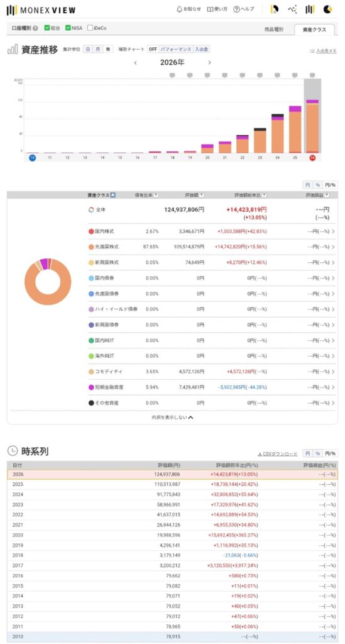Viewport: 345px width, 644px height.
Task: Switch asset table units to %
Action: click(x=317, y=185)
